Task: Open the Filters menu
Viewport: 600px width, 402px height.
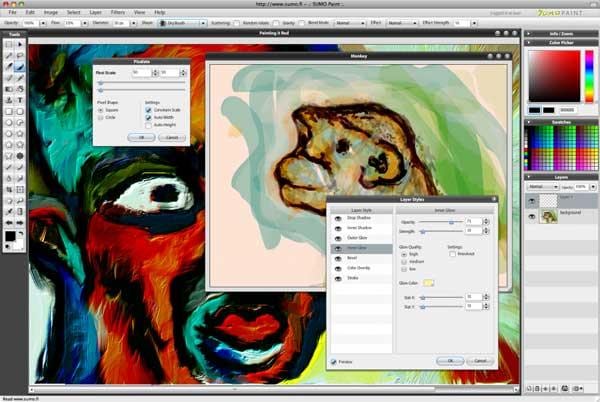Action: click(x=117, y=12)
